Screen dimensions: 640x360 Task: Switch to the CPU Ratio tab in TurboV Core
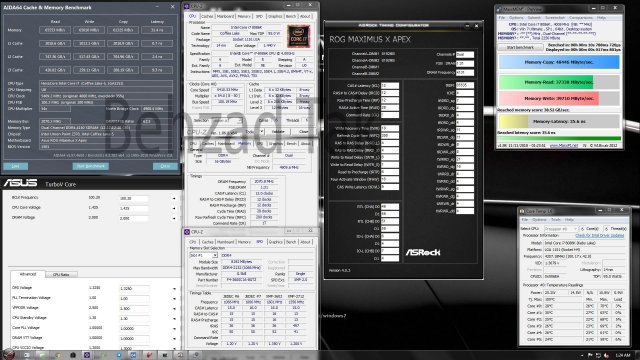point(61,274)
